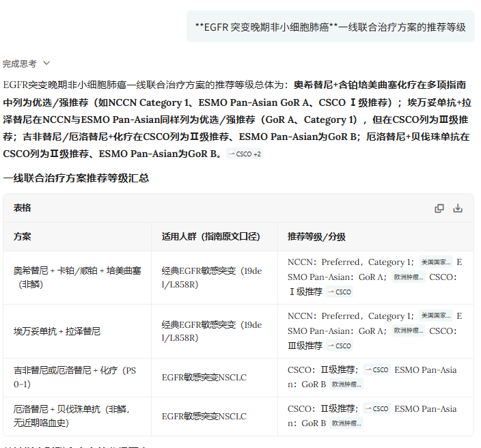This screenshot has width=481, height=448.
Task: Open CSCO citation in 吉非替尼 row
Action: pos(376,369)
